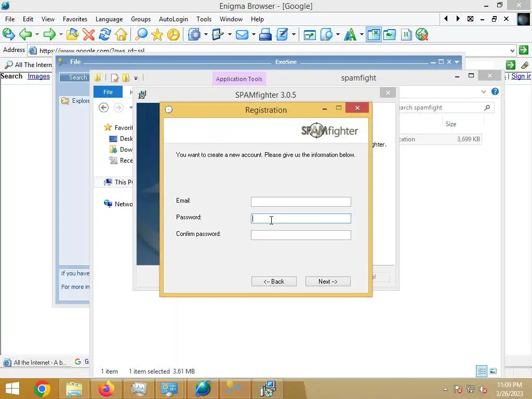Click the Enigma Browser Back arrow icon
Image resolution: width=532 pixels, height=399 pixels.
[25, 34]
